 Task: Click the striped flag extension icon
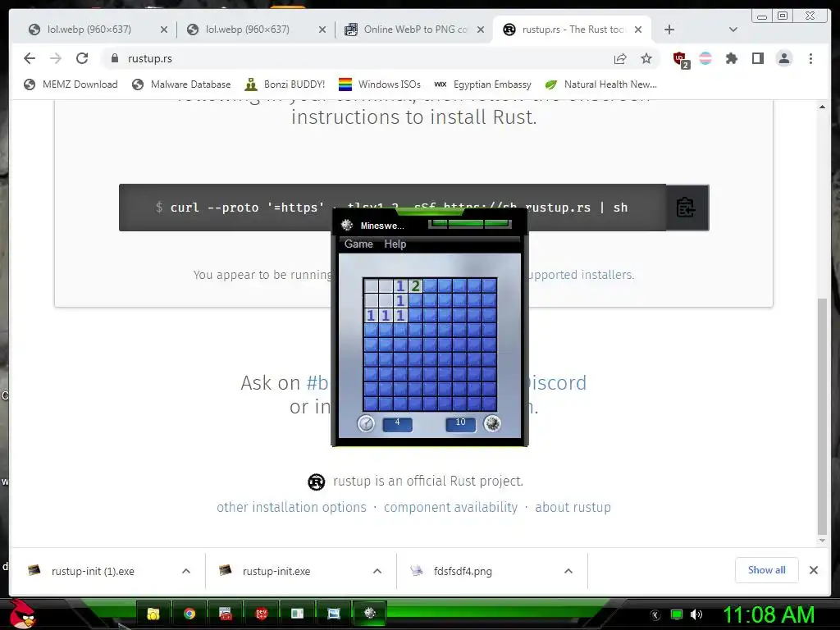(705, 58)
